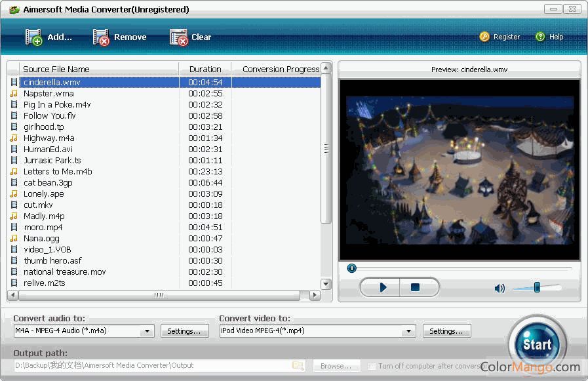Open the Register key icon

[x=484, y=37]
